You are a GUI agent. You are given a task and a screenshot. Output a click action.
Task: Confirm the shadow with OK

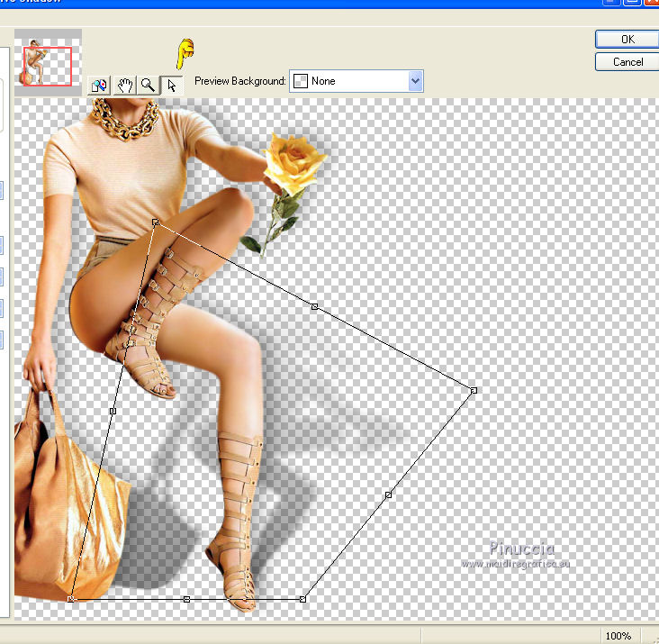pos(627,40)
